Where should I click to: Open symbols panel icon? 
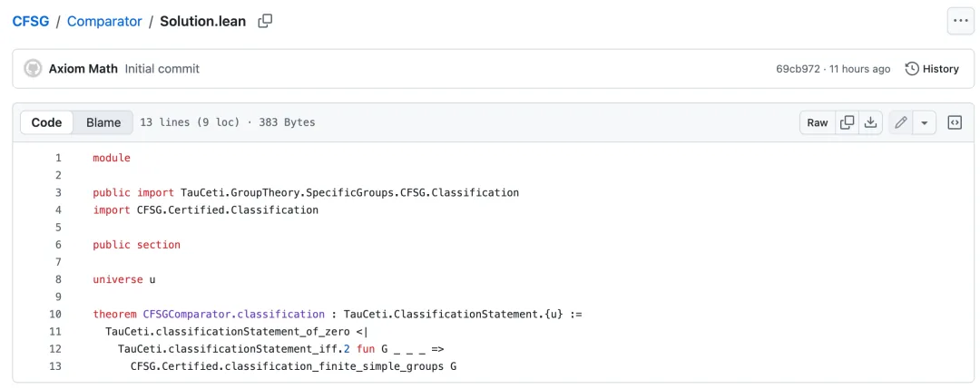(955, 122)
